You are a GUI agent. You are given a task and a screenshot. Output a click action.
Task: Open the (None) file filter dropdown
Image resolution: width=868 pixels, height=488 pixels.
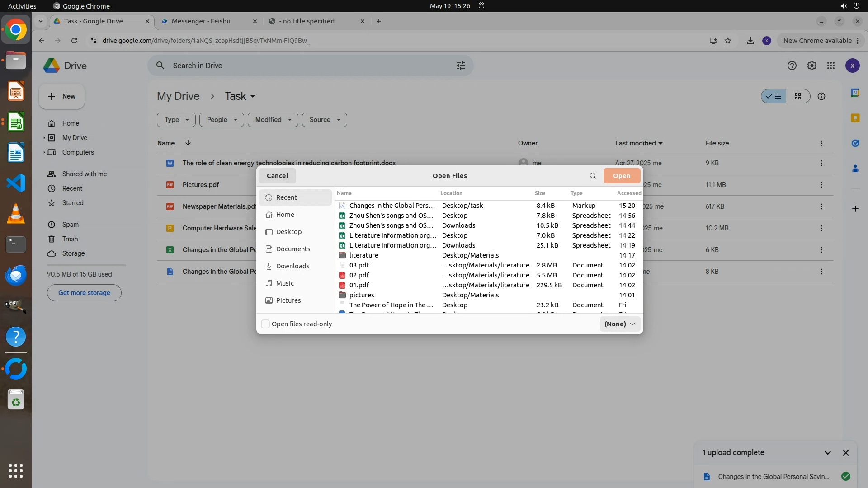[x=619, y=324]
